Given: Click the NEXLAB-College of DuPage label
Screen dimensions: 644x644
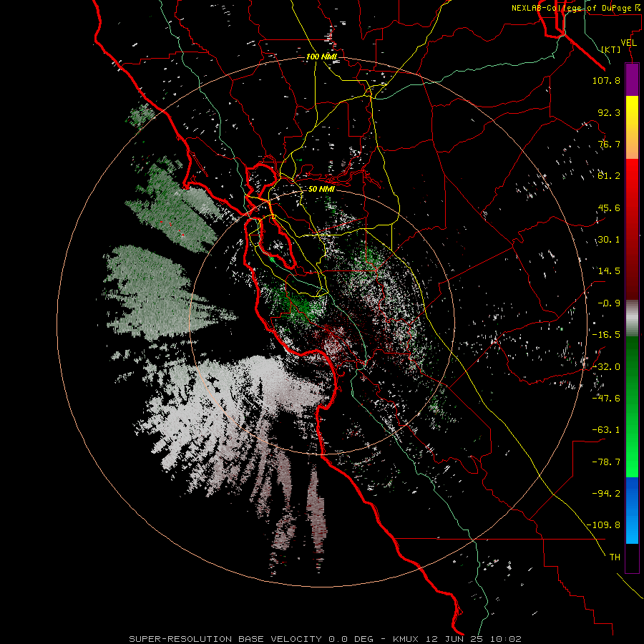Looking at the screenshot, I should click(x=576, y=8).
